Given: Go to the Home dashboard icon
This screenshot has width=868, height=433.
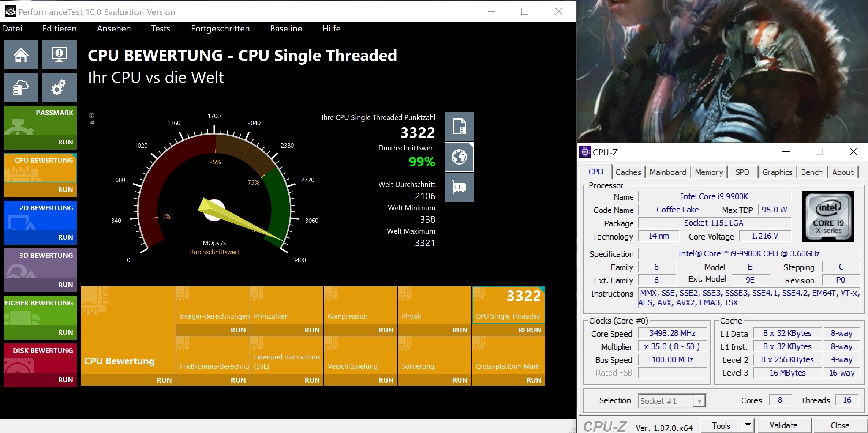Looking at the screenshot, I should [x=21, y=54].
